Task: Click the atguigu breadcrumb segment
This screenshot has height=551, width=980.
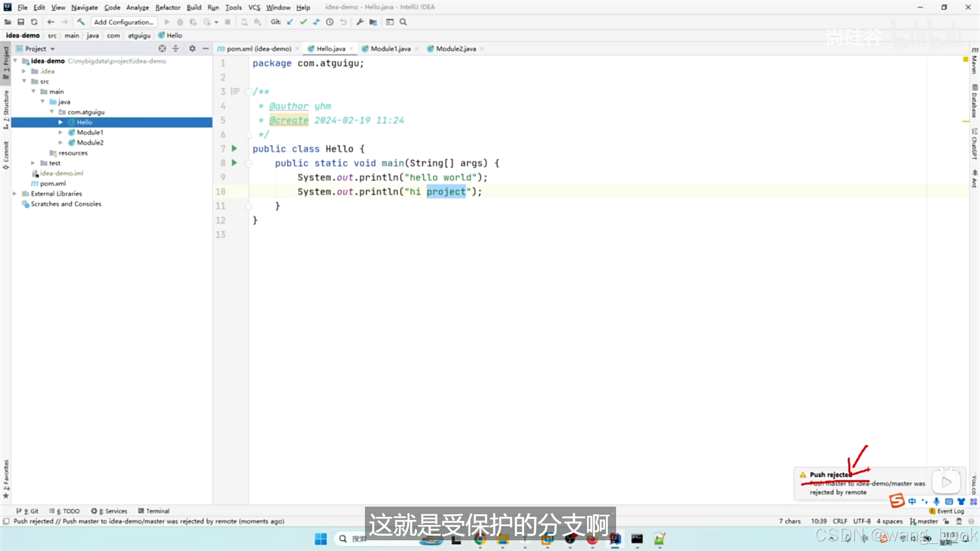Action: [139, 35]
